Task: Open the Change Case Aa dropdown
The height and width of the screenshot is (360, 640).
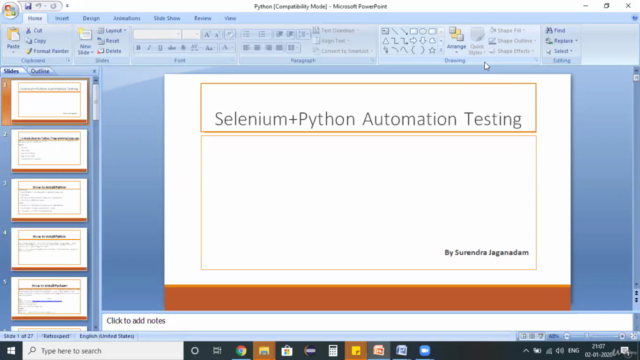Action: tap(210, 48)
